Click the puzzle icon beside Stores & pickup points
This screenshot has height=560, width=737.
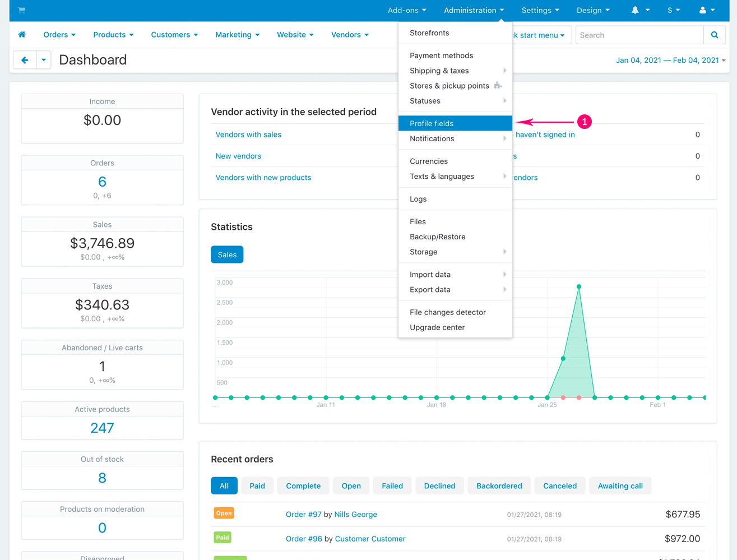(498, 86)
